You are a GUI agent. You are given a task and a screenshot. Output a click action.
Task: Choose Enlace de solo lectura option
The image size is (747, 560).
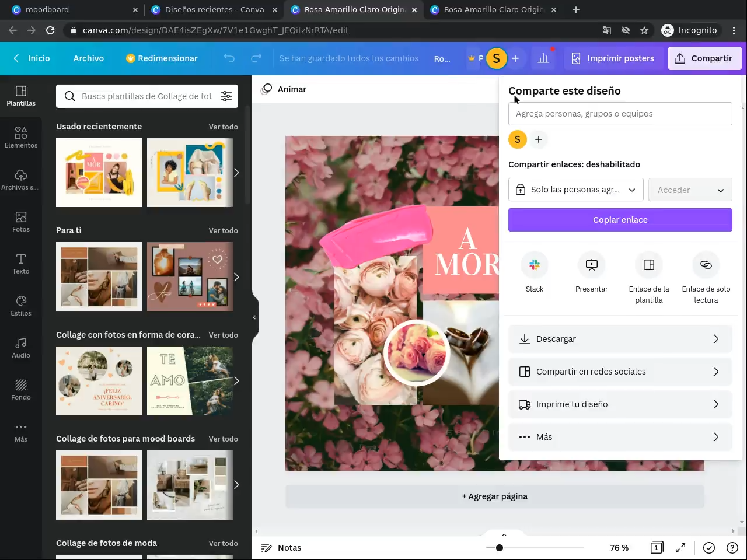coord(706,278)
